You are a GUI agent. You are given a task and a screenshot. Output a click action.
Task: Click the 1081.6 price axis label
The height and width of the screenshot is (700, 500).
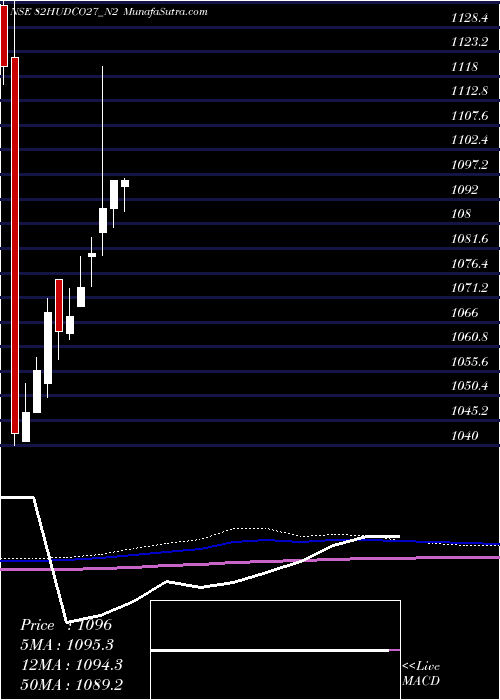(x=470, y=239)
